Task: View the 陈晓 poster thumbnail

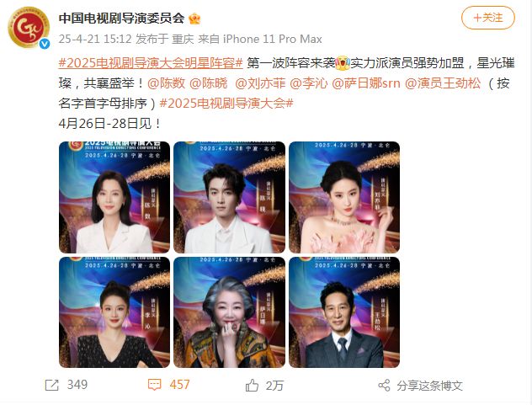Action: (229, 197)
